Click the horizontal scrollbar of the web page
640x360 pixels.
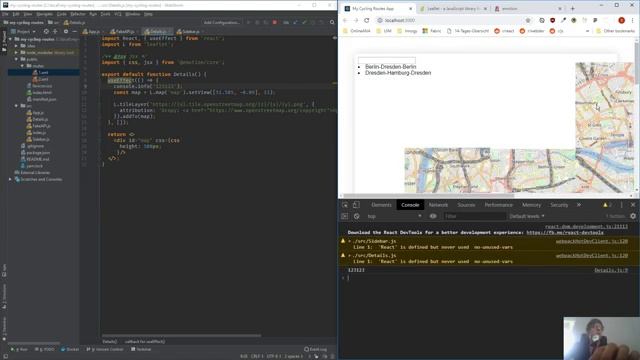(x=429, y=196)
